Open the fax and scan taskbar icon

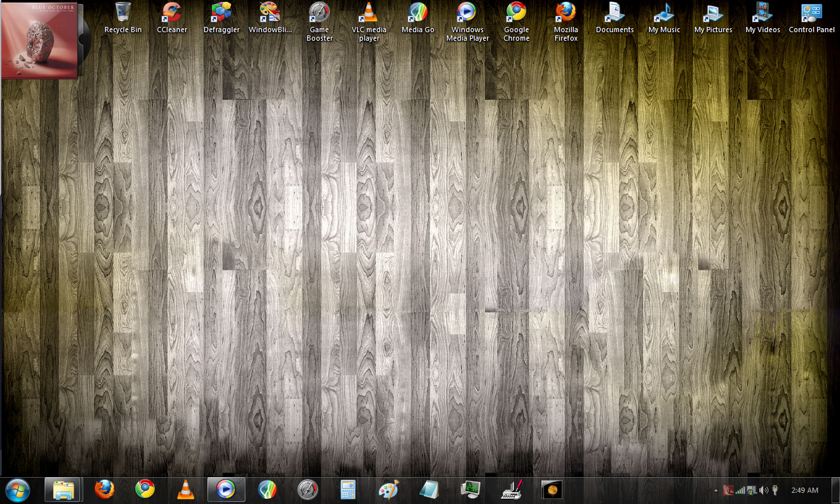click(x=511, y=490)
